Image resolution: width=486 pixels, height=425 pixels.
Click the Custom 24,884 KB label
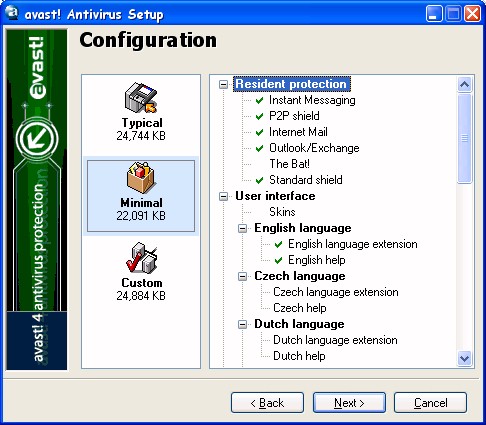(141, 289)
